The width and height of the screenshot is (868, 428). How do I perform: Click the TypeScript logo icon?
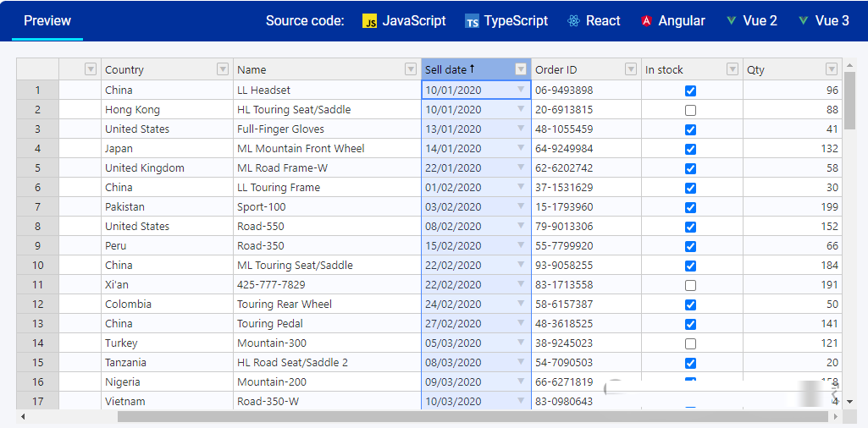[x=472, y=21]
